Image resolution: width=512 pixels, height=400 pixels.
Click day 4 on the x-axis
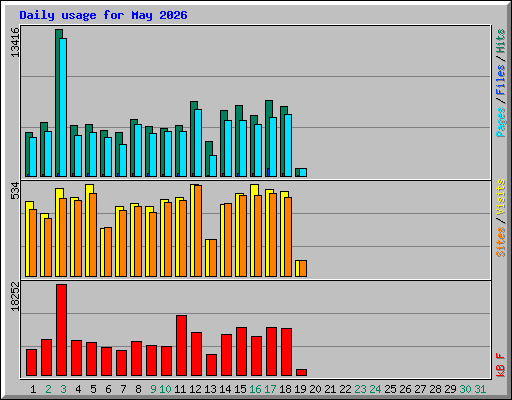(78, 389)
